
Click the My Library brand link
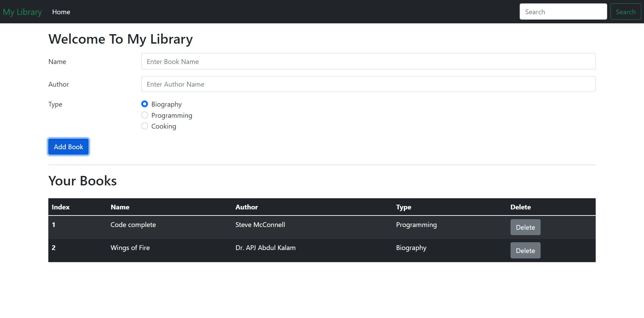22,12
